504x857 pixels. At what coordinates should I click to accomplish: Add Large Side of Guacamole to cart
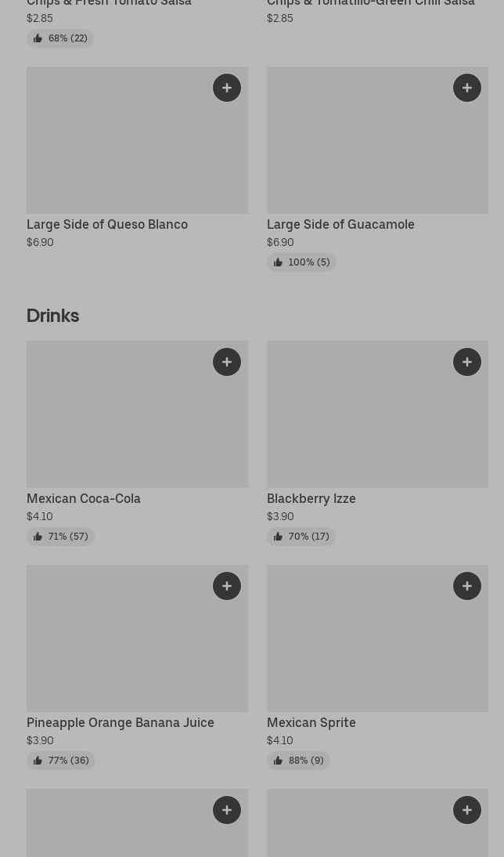[x=467, y=88]
